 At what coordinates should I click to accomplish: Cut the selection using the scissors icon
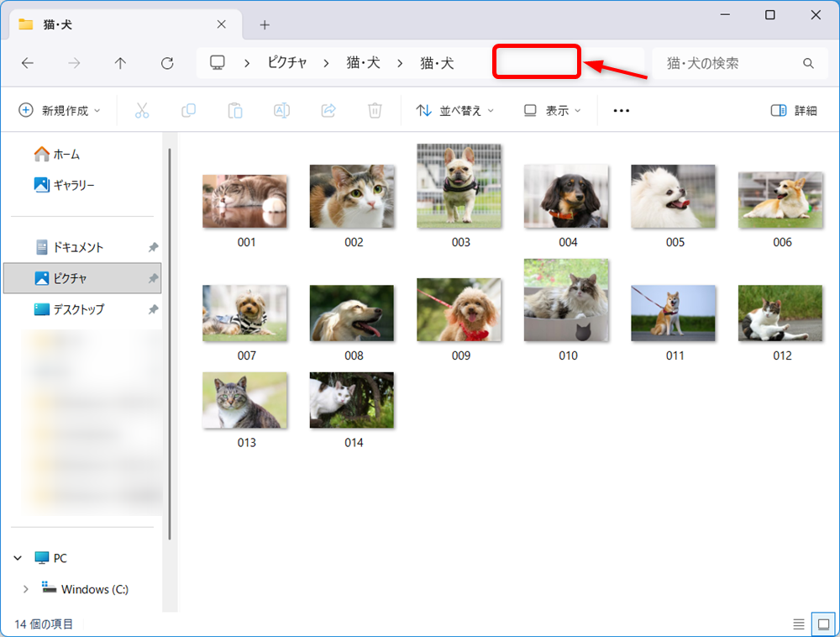click(x=143, y=110)
